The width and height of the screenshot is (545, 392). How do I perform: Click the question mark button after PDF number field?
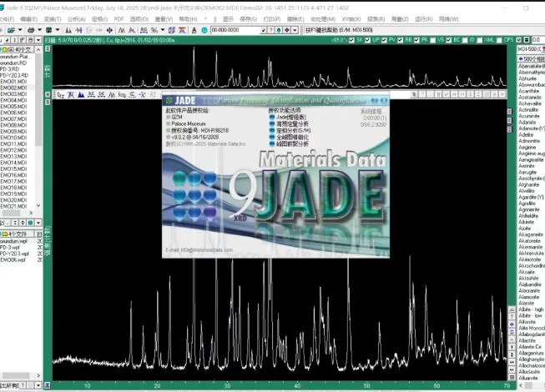tap(271, 30)
